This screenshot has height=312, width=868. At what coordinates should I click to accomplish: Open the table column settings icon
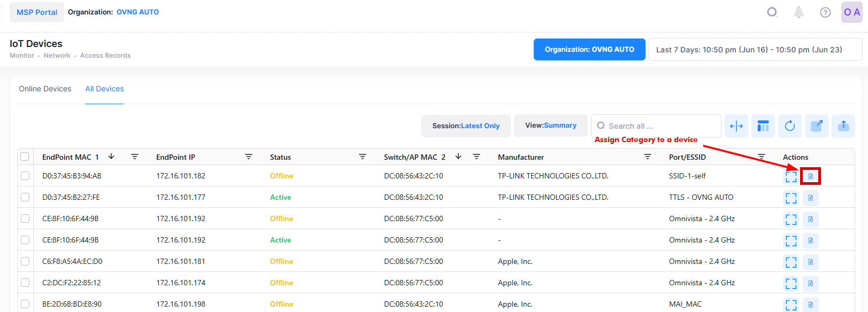[x=763, y=126]
